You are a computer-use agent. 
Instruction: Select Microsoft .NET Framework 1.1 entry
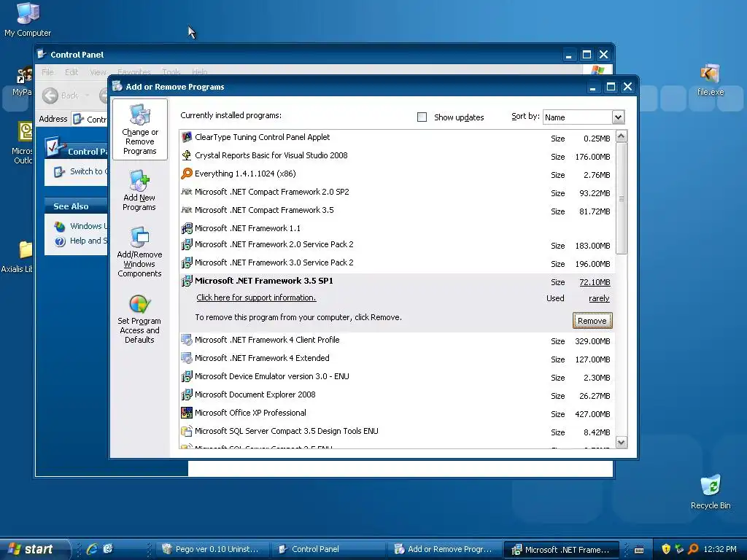pyautogui.click(x=397, y=228)
